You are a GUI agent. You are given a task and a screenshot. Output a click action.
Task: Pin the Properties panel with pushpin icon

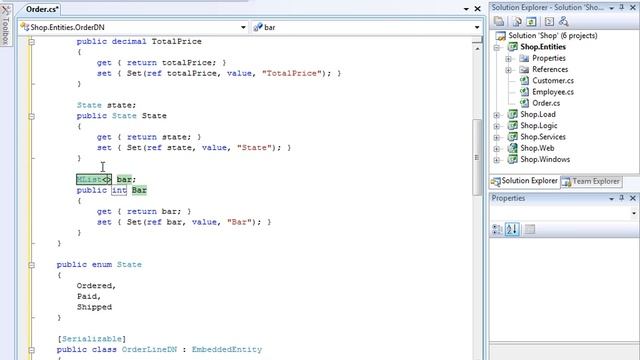(622, 198)
